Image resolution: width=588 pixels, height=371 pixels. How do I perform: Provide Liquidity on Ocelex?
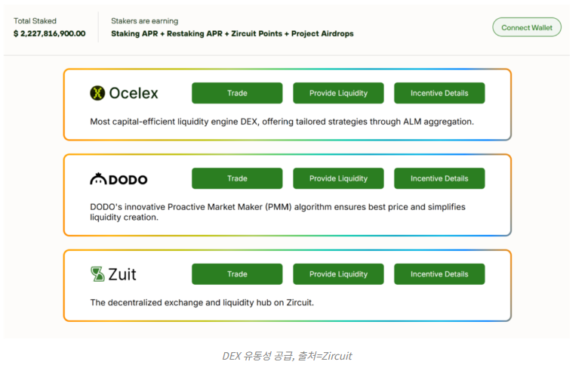click(x=338, y=94)
